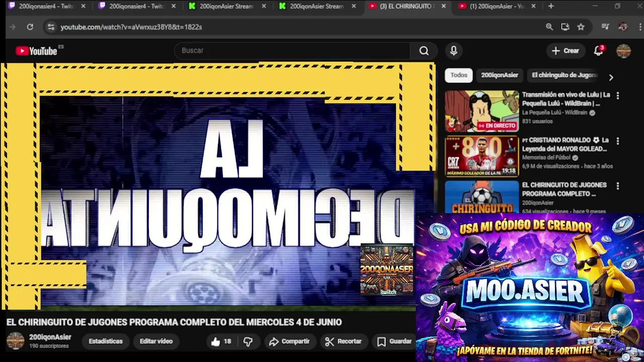This screenshot has width=644, height=362.
Task: Select the 200iqonAsier filter chip
Action: [500, 75]
